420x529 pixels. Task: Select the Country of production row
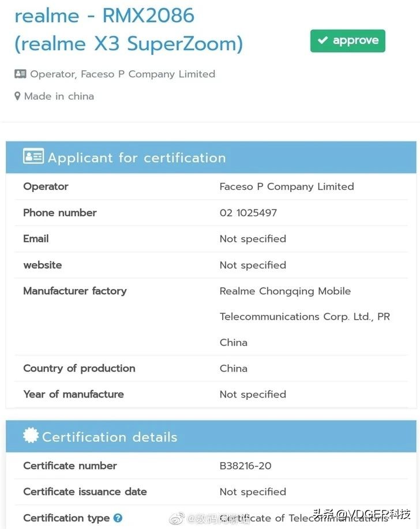[211, 368]
